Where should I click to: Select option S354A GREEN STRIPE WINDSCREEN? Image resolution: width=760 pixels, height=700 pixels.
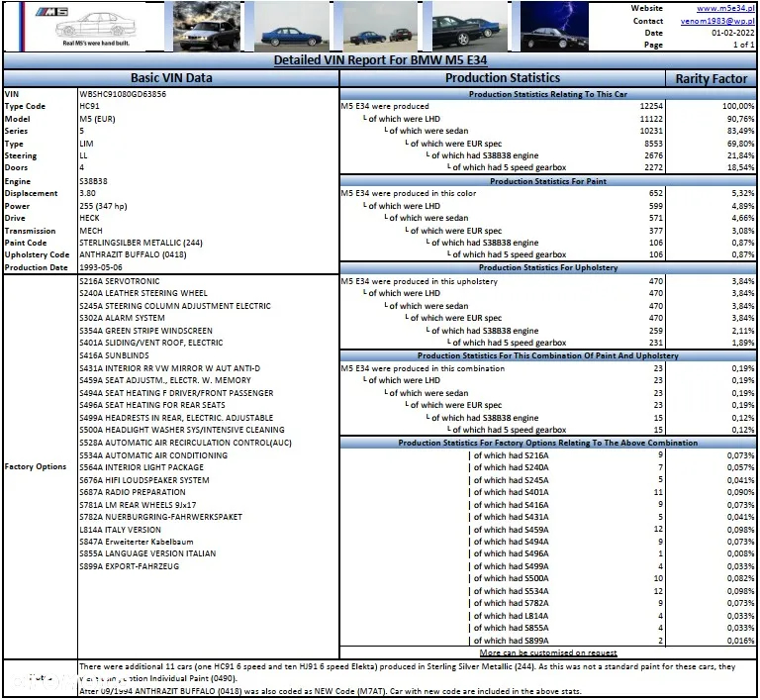[145, 331]
